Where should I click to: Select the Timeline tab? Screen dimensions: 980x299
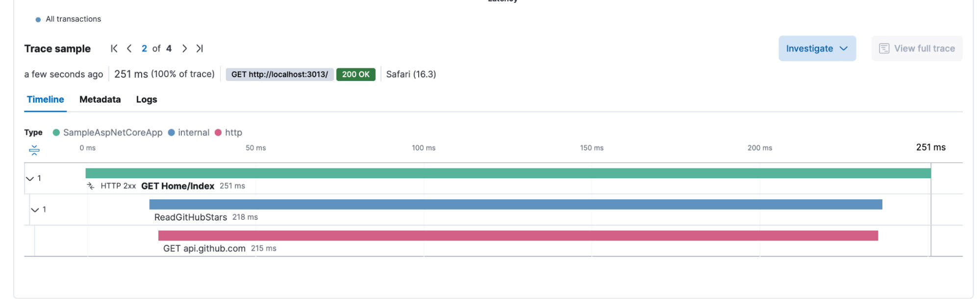[45, 100]
